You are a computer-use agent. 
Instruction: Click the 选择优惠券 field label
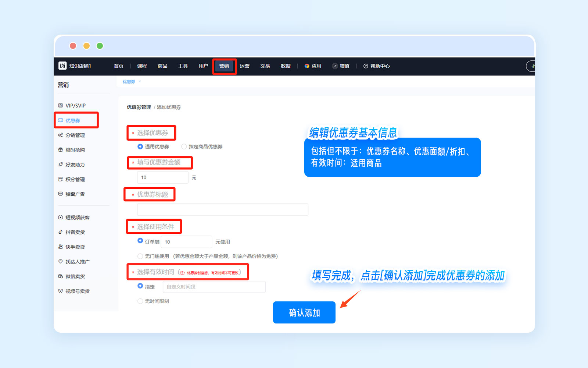(153, 132)
